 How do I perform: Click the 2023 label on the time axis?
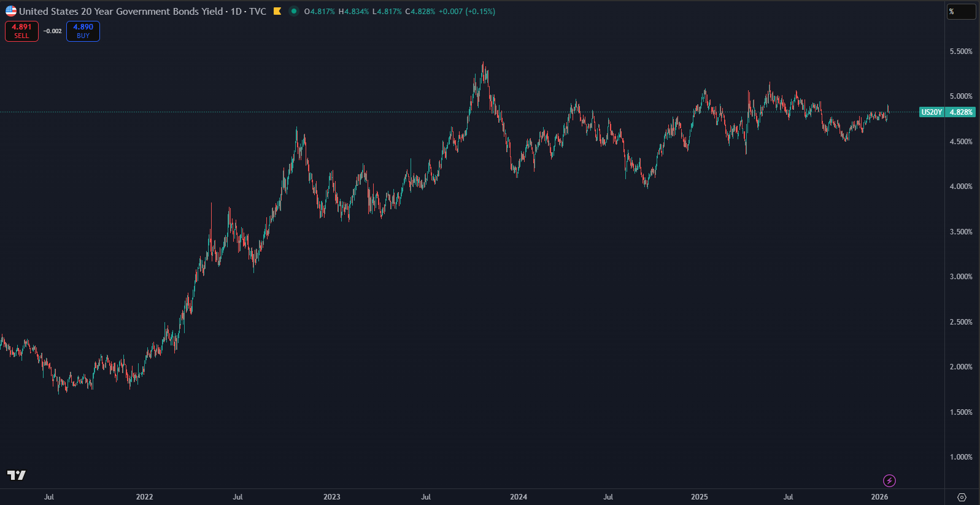tap(331, 497)
